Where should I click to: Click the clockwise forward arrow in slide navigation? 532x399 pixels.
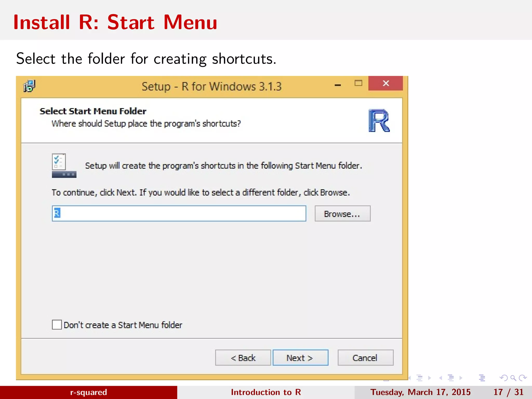click(x=523, y=378)
